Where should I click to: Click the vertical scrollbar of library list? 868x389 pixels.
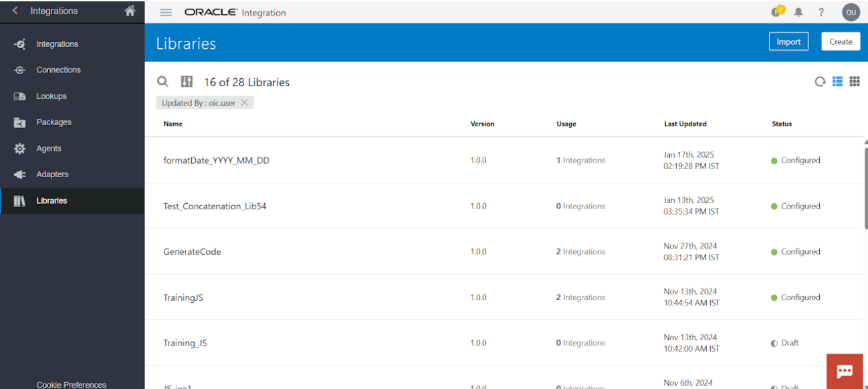click(x=866, y=188)
